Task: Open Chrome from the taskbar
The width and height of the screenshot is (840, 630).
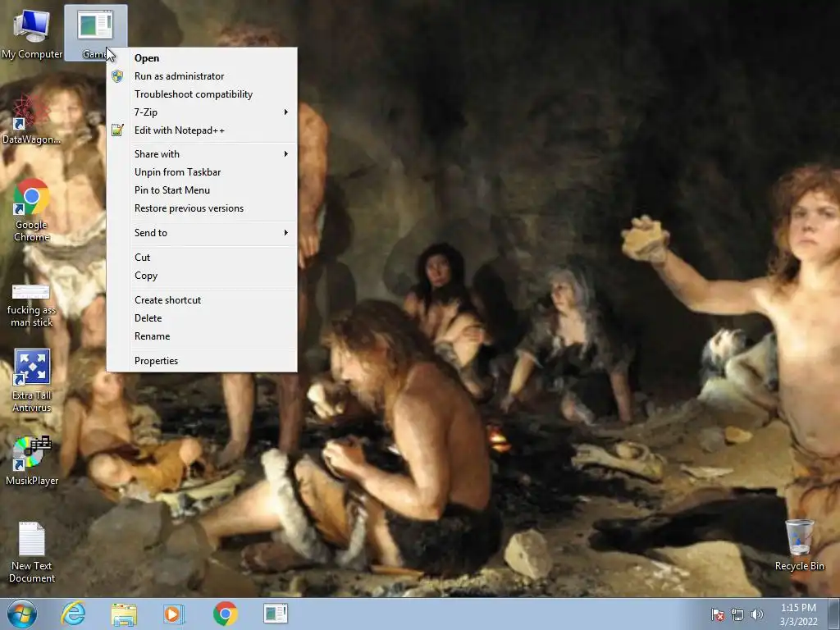Action: click(x=225, y=614)
